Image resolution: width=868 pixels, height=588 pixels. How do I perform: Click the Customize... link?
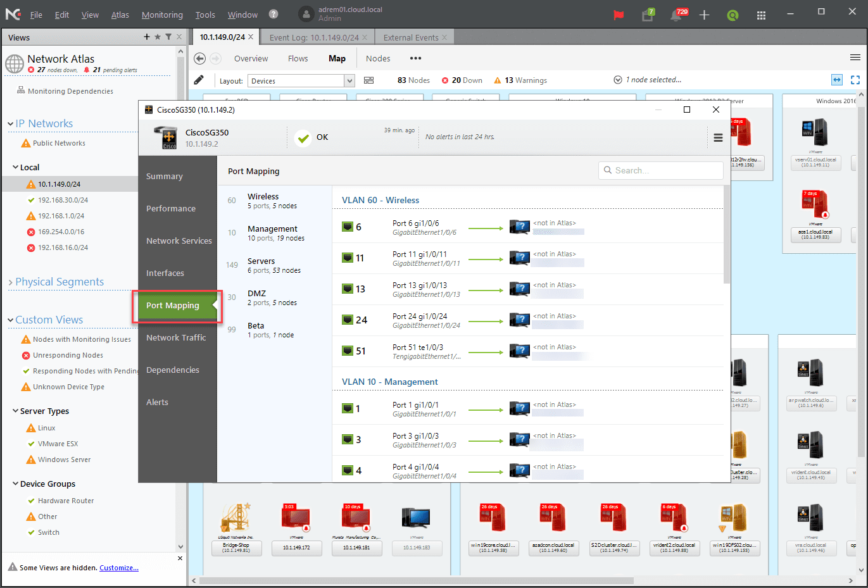tap(118, 568)
